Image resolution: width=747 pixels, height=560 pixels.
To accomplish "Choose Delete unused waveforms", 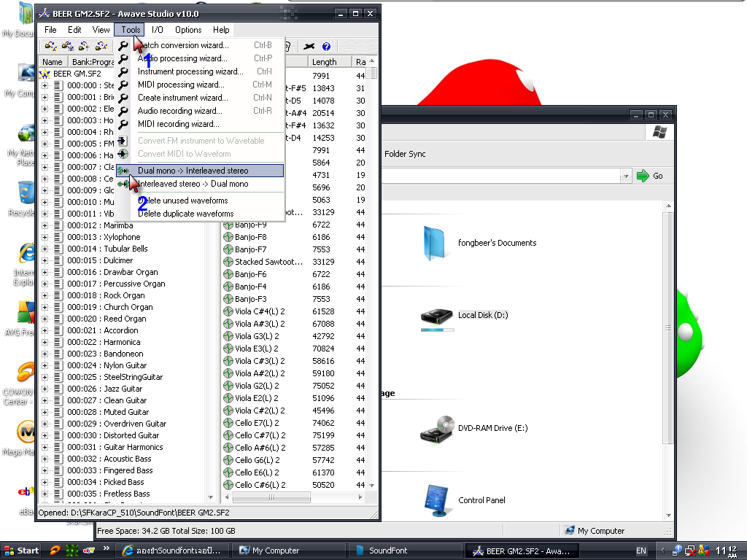I will click(200, 201).
